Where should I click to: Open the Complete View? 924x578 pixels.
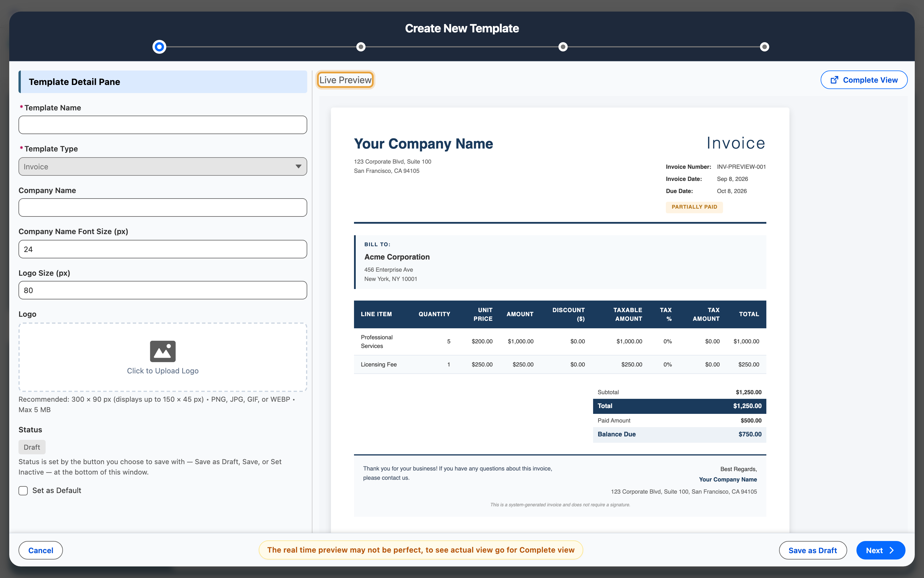[864, 80]
